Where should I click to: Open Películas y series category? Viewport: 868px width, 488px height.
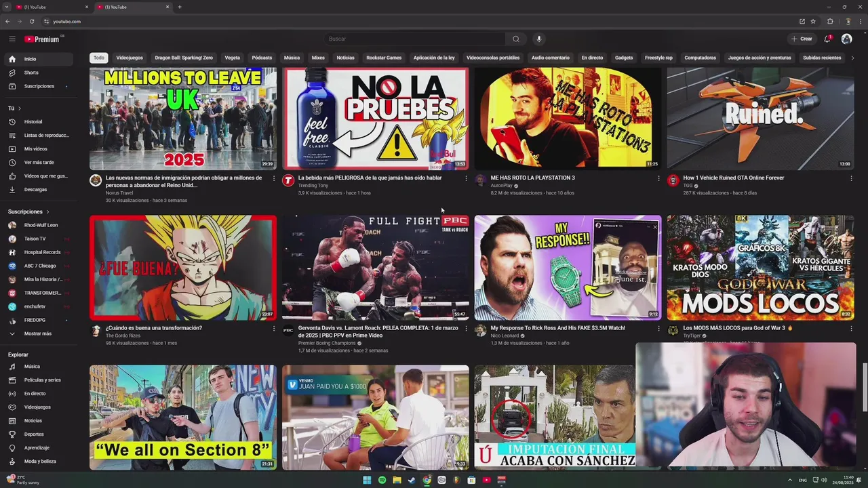pyautogui.click(x=39, y=380)
